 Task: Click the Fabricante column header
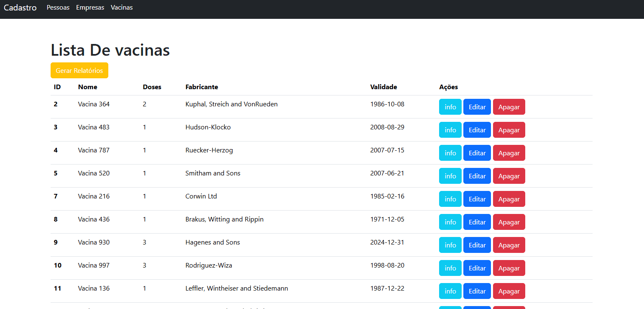pos(202,87)
